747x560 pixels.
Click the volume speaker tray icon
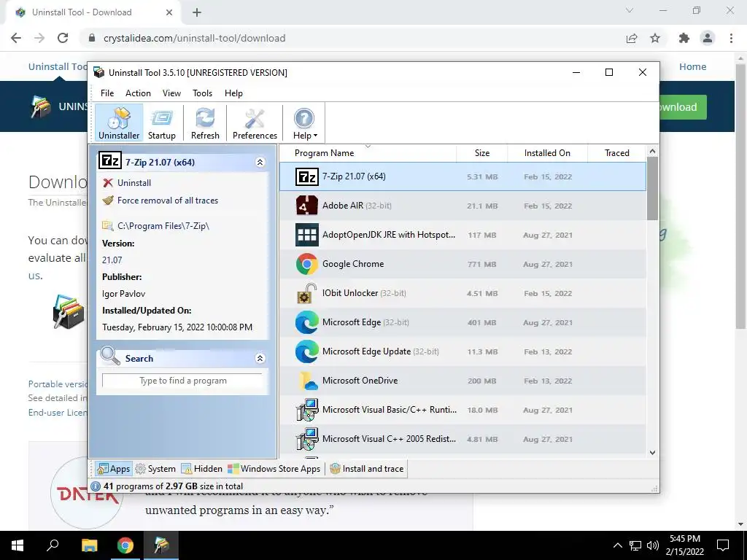(653, 545)
